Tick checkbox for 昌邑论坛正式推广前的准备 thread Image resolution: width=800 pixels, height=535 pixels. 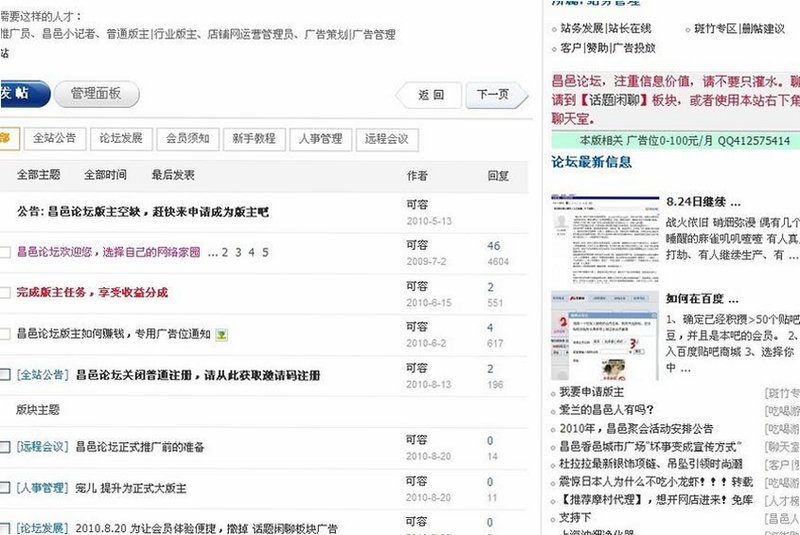5,447
